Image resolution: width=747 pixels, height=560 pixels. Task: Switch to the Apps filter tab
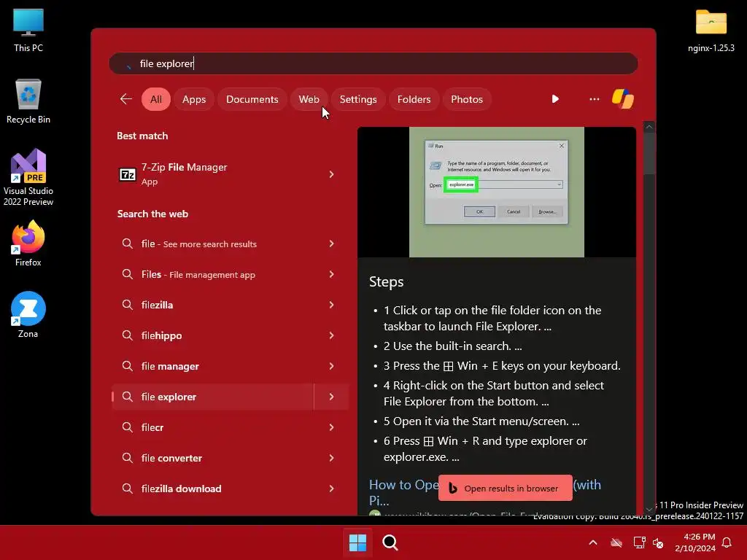point(194,99)
